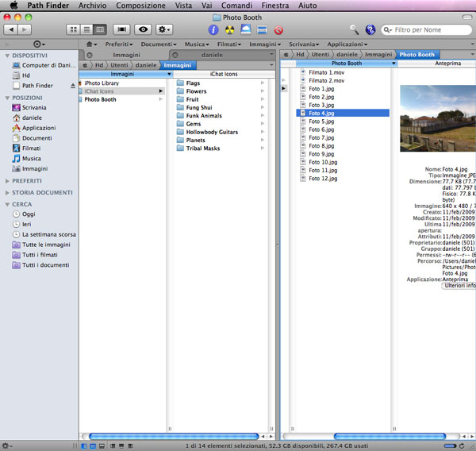Click the Ulteriori info button

pos(459,285)
